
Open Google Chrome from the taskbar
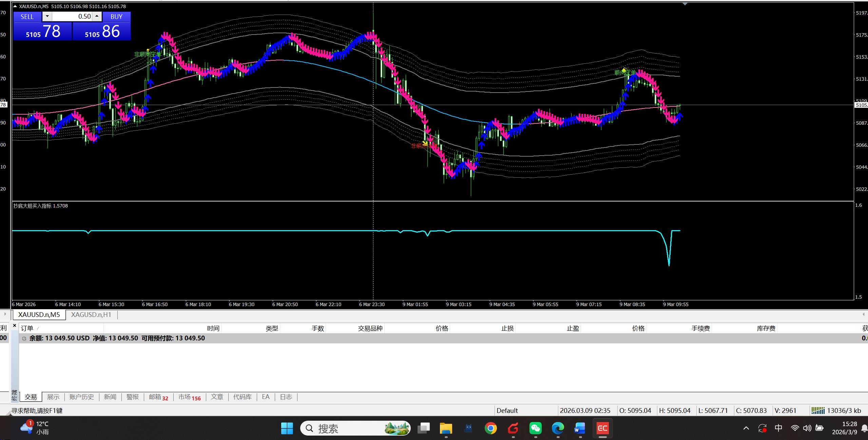pos(490,428)
